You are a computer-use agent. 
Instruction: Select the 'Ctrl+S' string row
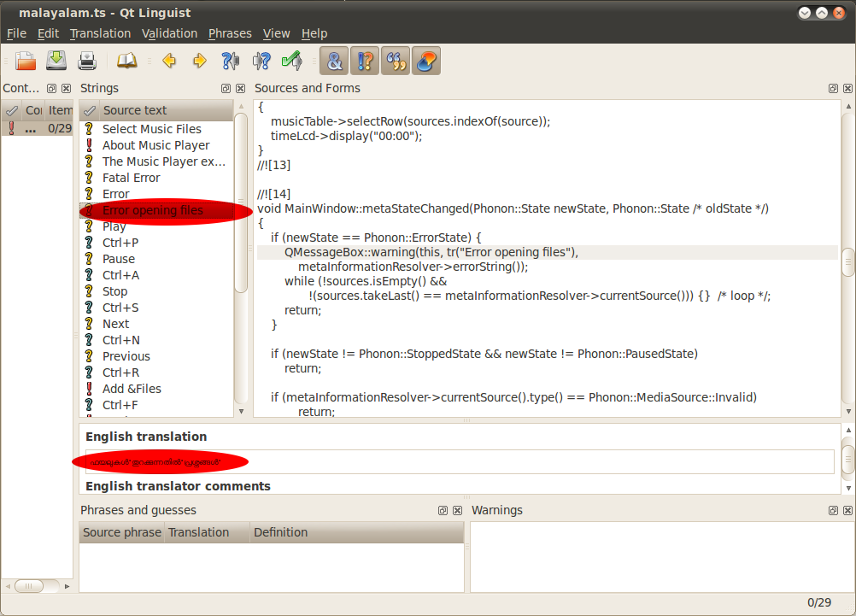pos(157,308)
